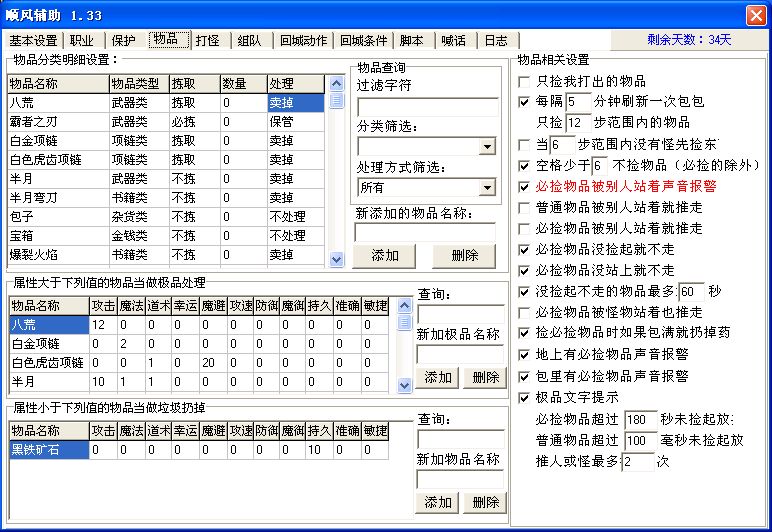Click down arrow of 极品 table scrollbar
Image resolution: width=772 pixels, height=532 pixels.
404,385
